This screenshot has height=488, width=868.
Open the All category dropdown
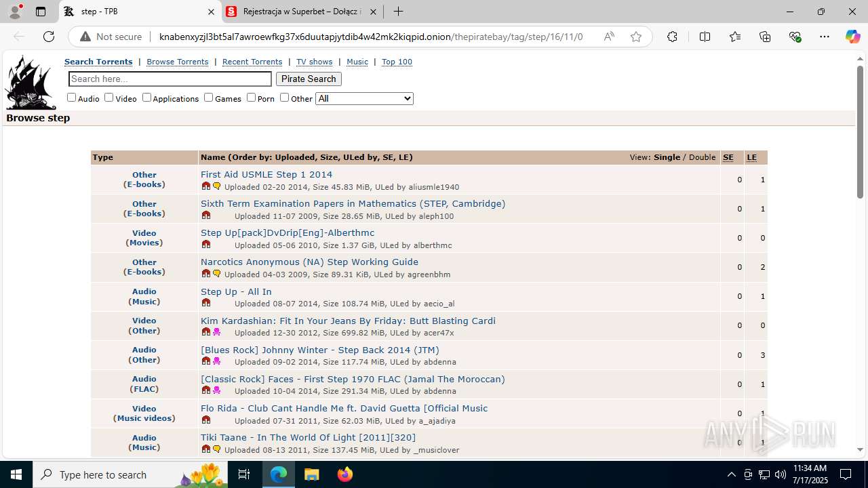[364, 98]
